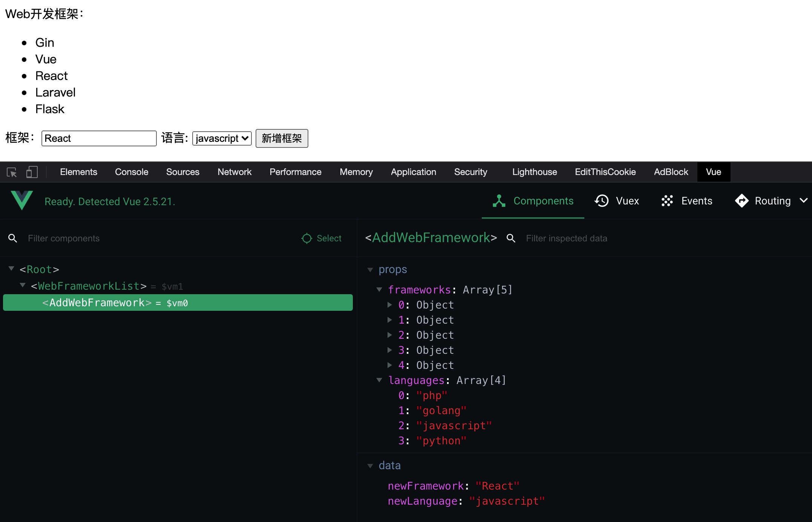Click the Routing diamond arrow icon
Screen dimensions: 812x522
(x=742, y=201)
